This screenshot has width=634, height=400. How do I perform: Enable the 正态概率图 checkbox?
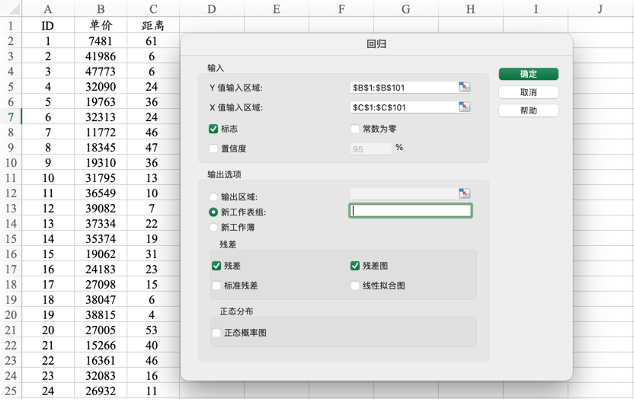[x=217, y=332]
